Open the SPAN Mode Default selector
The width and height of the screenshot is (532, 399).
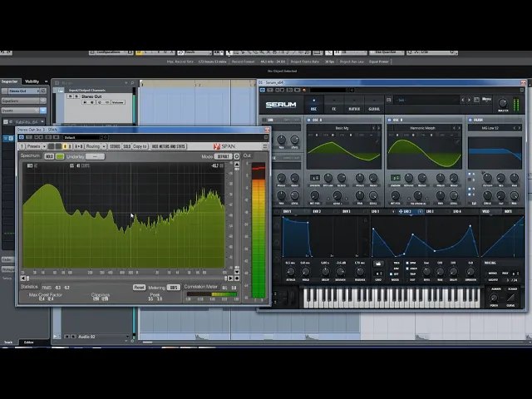tap(224, 156)
